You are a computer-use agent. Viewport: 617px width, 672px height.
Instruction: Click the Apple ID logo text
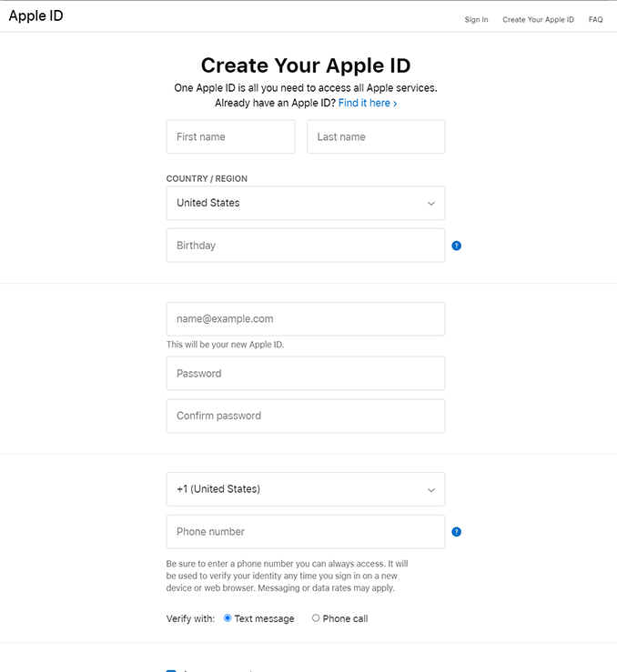click(x=36, y=15)
